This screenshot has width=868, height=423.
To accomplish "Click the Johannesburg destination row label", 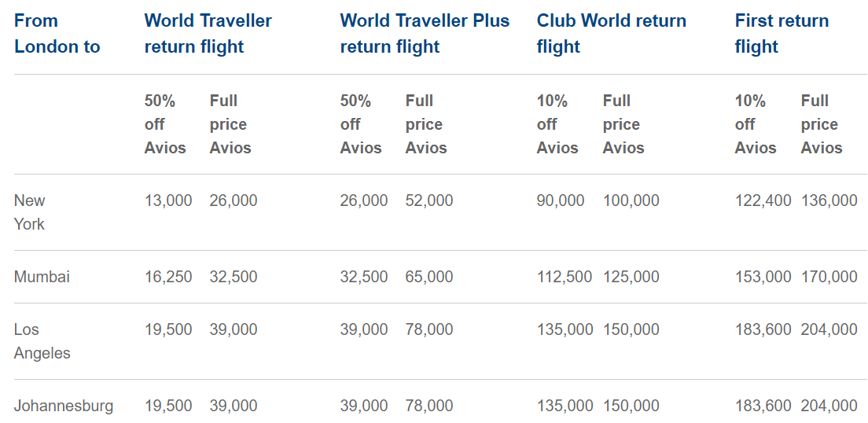I will pyautogui.click(x=64, y=406).
